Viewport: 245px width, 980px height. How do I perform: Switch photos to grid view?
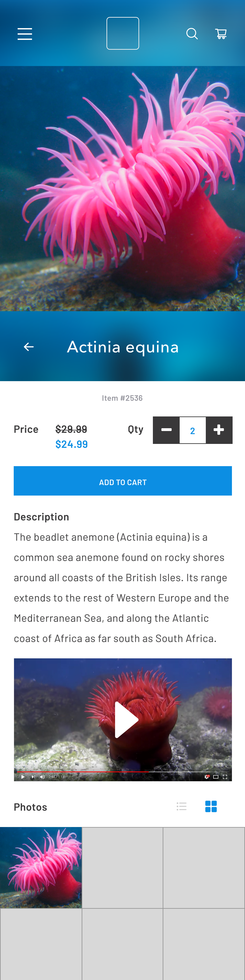[x=211, y=806]
